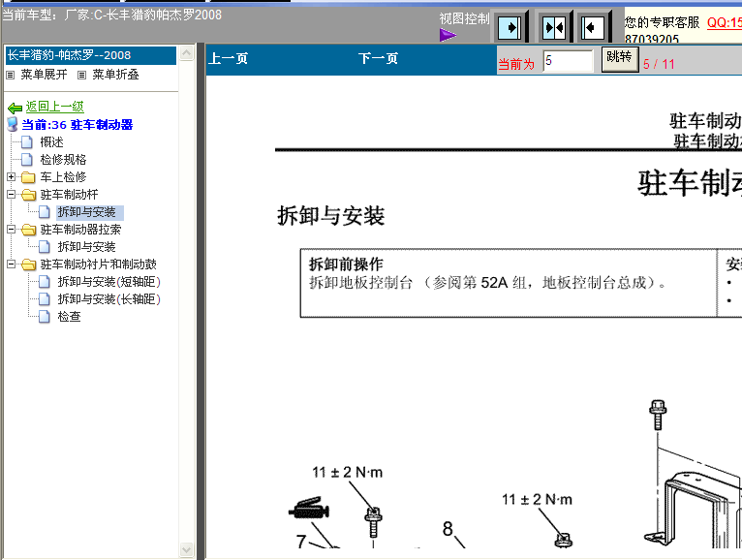
Task: Go to next page via 下一页
Action: tap(378, 59)
